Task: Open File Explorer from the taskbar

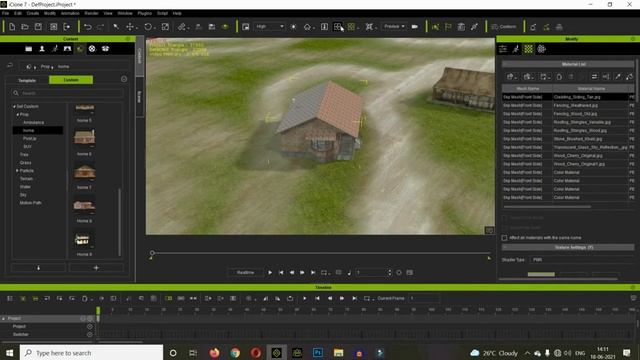Action: (338, 353)
